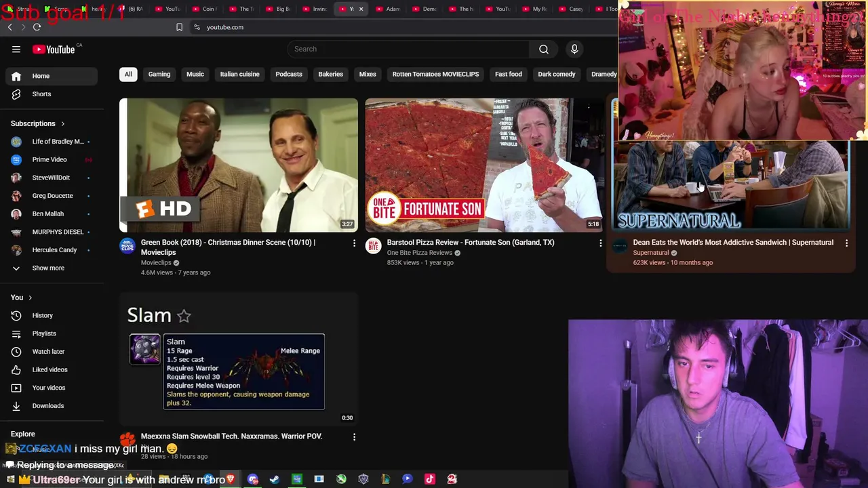This screenshot has width=868, height=488.
Task: Open more options for Maexxna Slam video
Action: pyautogui.click(x=354, y=436)
